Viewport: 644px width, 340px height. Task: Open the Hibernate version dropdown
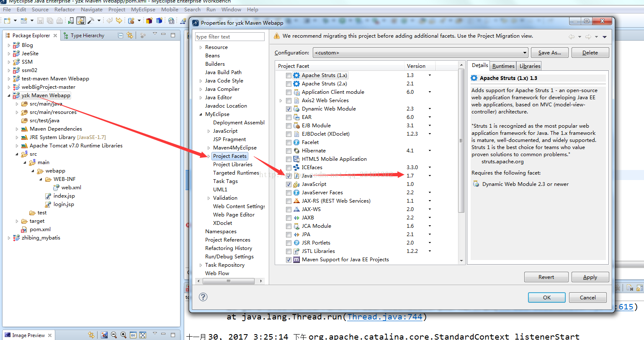point(430,151)
